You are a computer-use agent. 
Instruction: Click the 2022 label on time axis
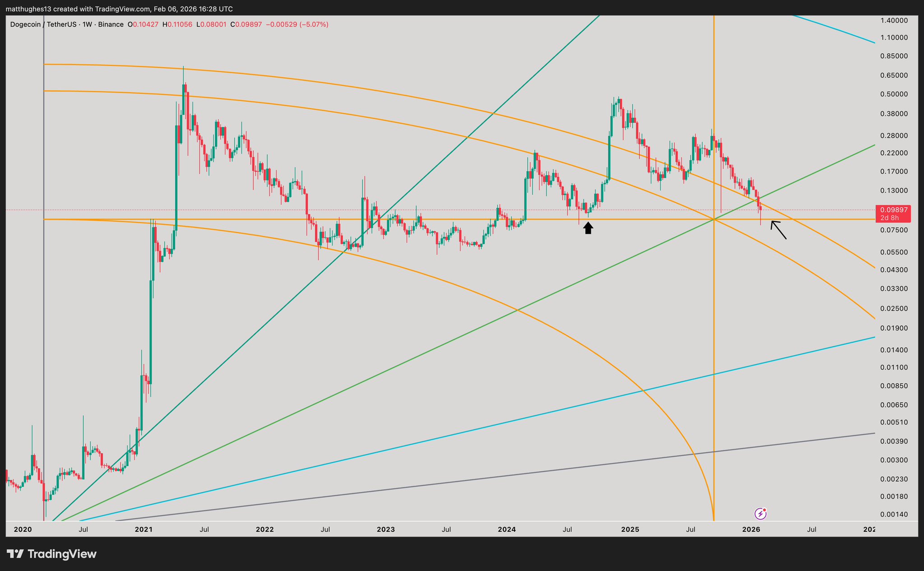[x=265, y=529]
